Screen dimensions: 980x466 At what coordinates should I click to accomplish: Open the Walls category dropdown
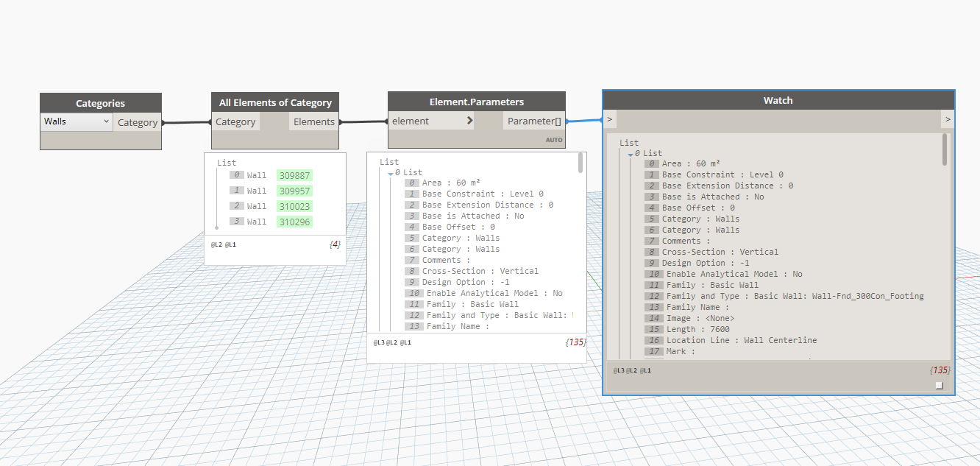click(77, 121)
